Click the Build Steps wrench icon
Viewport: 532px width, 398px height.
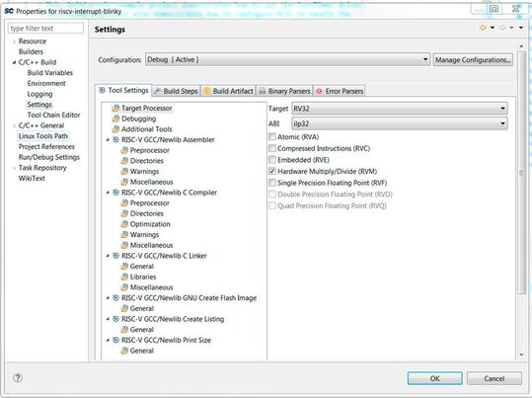tap(158, 91)
